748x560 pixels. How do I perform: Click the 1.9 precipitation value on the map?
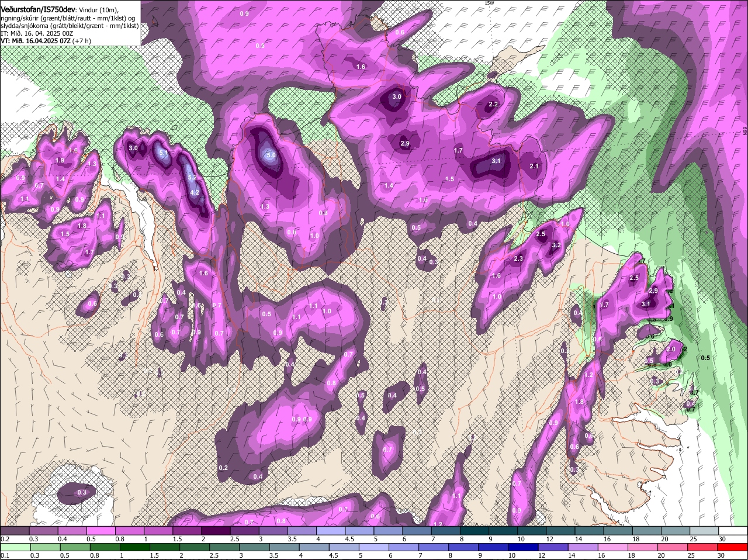[60, 161]
